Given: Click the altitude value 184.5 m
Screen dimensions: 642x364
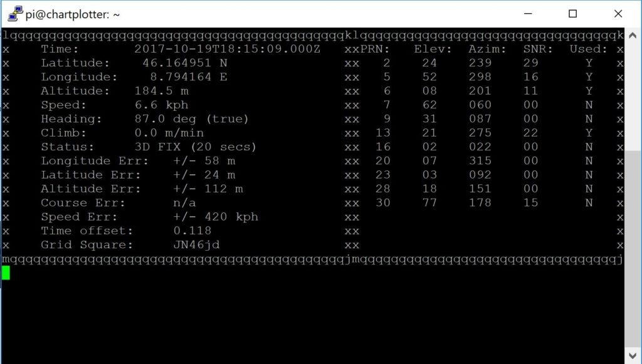Looking at the screenshot, I should tap(161, 91).
